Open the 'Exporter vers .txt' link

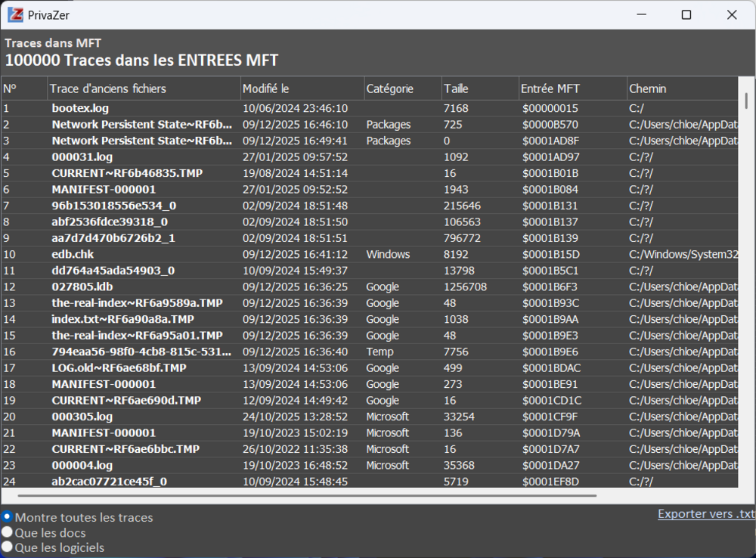[705, 514]
